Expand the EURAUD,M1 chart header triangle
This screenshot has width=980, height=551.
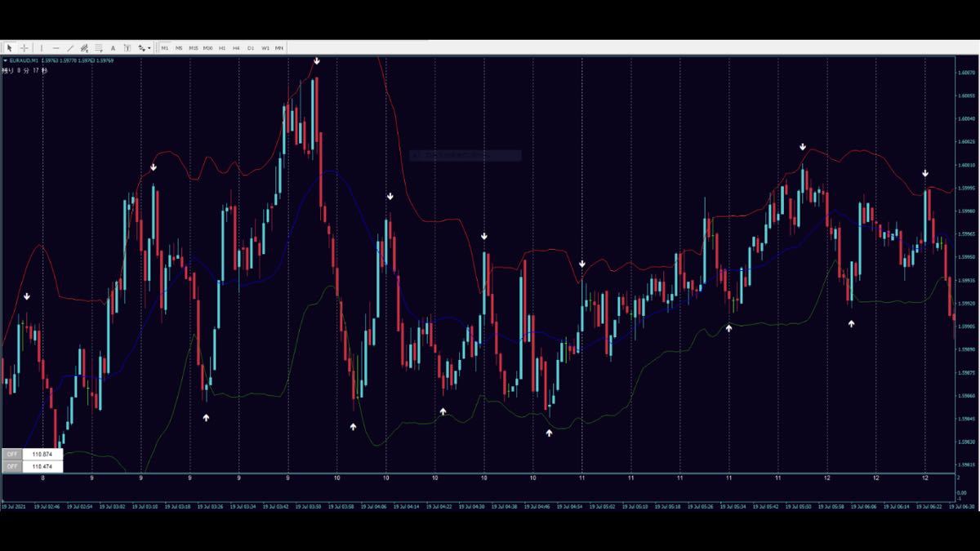[5, 60]
